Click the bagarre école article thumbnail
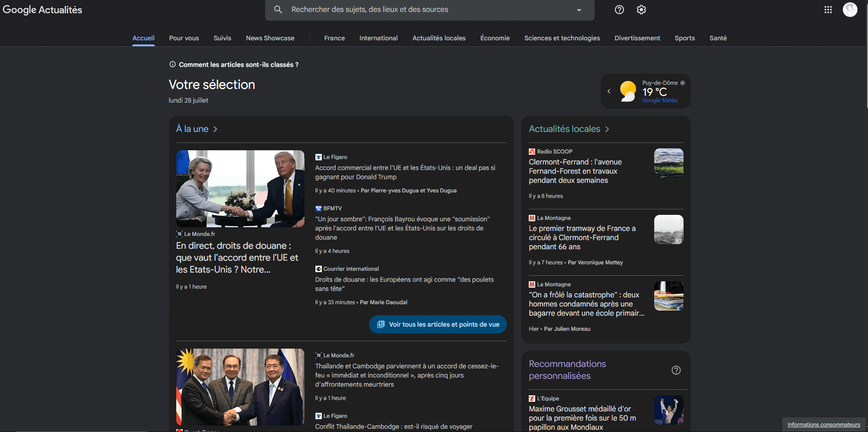 (x=669, y=296)
